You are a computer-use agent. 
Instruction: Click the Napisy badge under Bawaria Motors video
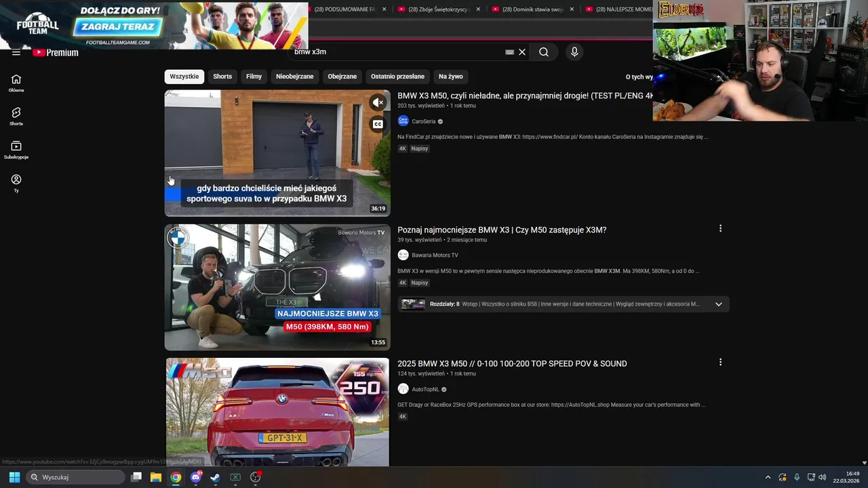420,283
